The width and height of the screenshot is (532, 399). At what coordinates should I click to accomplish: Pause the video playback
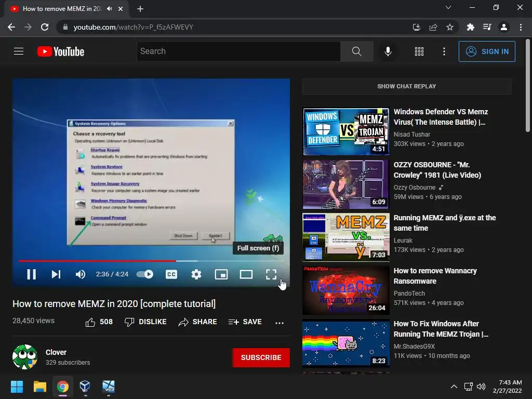coord(32,274)
